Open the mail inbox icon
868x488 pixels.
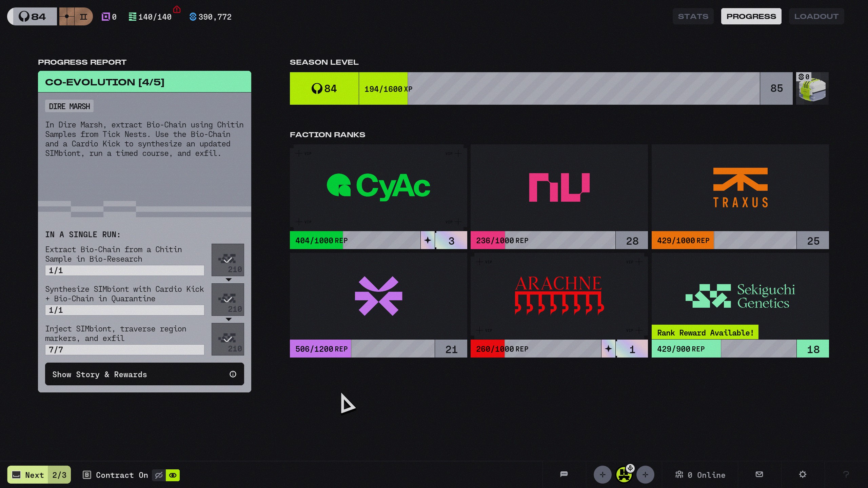[x=759, y=474]
